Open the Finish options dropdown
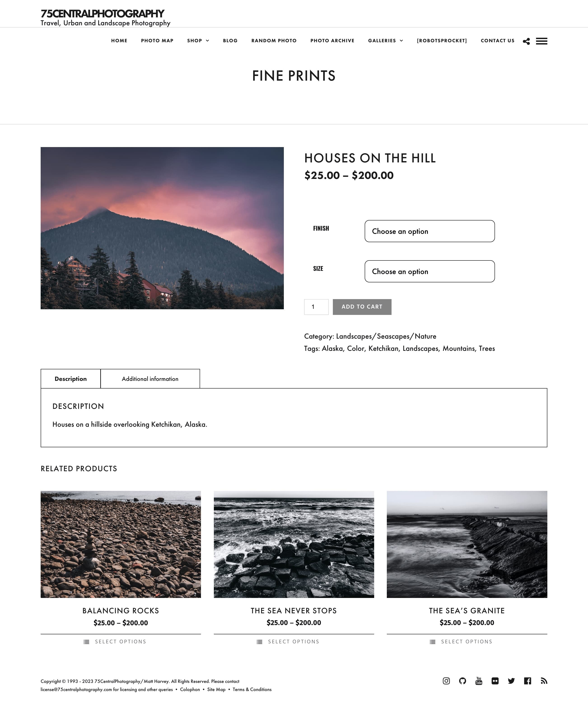 (429, 231)
